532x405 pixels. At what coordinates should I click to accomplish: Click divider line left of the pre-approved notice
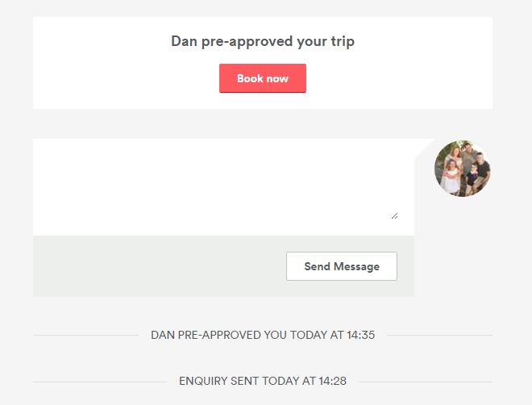pyautogui.click(x=85, y=335)
